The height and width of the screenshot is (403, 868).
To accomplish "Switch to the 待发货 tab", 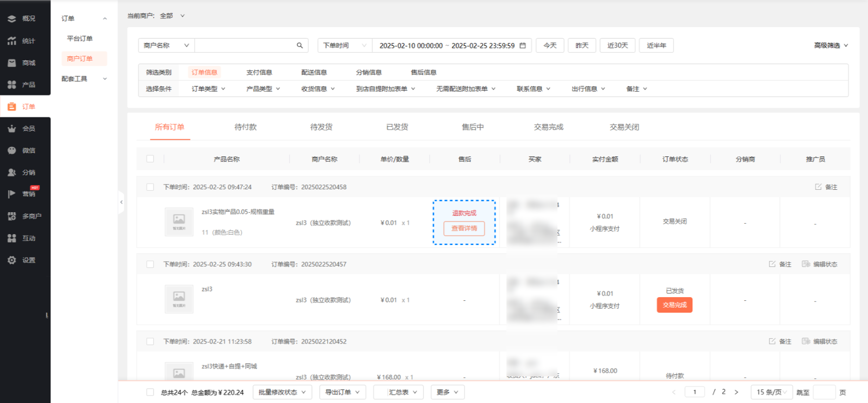I will tap(321, 127).
